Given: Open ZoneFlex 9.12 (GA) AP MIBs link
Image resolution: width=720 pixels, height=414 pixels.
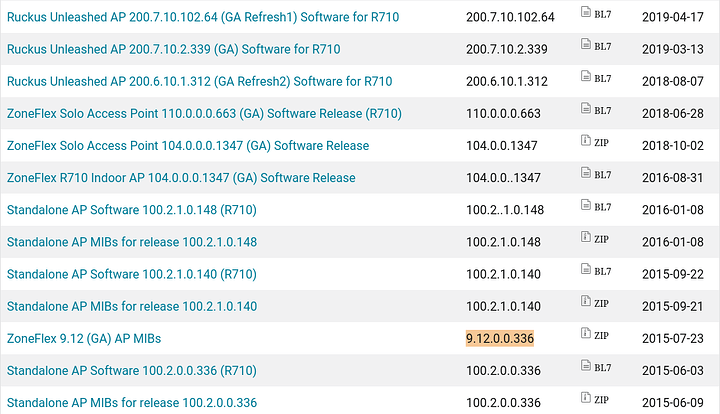Looking at the screenshot, I should coord(84,338).
